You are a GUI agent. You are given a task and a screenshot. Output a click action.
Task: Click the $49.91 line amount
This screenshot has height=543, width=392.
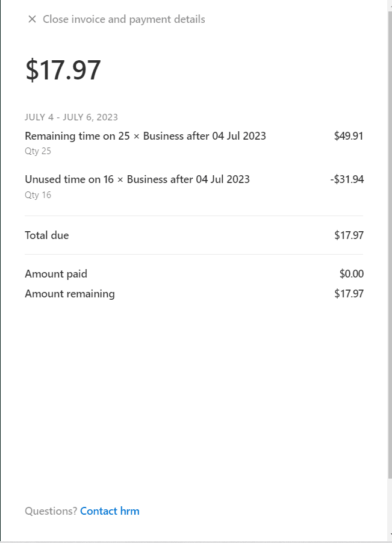click(x=349, y=135)
